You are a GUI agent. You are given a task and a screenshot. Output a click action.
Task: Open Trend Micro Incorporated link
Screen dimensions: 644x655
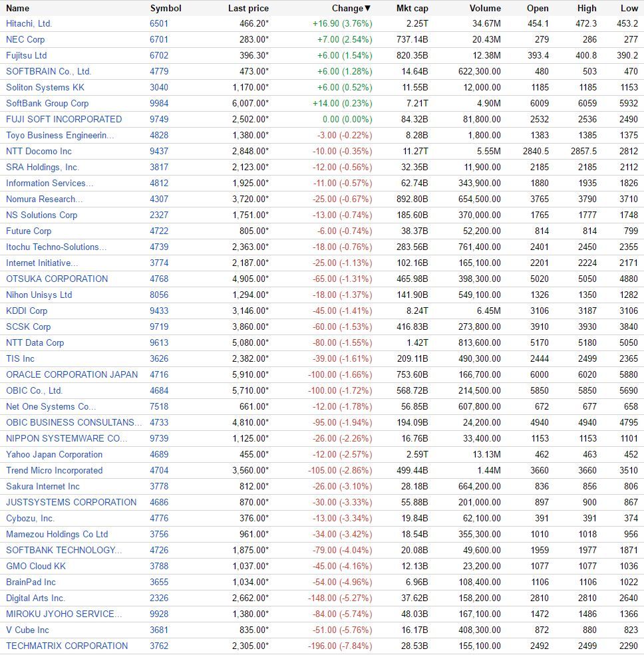pyautogui.click(x=54, y=470)
